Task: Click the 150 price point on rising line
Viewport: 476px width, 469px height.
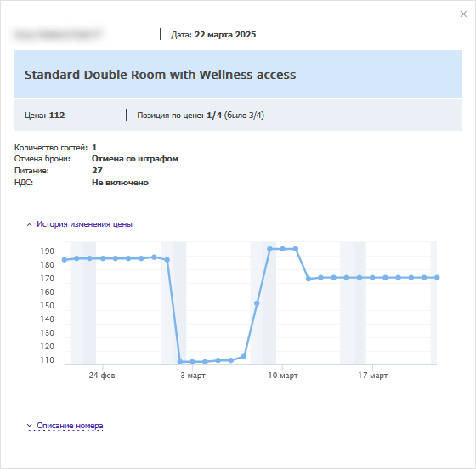Action: tap(257, 303)
